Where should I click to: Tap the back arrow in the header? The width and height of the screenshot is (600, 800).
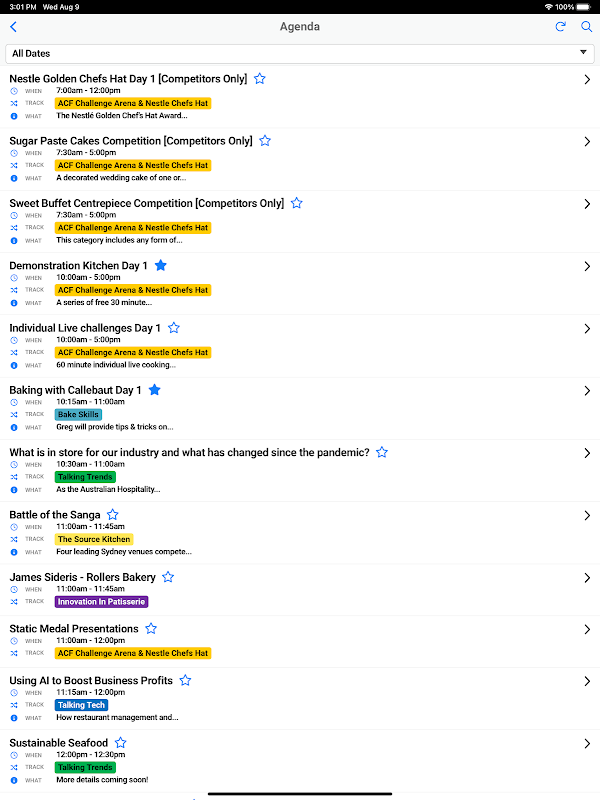point(13,27)
